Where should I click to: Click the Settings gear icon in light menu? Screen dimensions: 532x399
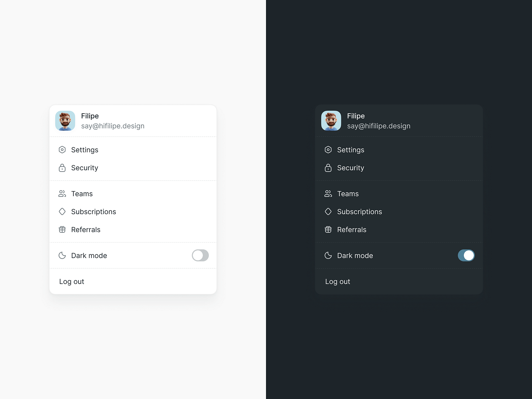tap(62, 150)
